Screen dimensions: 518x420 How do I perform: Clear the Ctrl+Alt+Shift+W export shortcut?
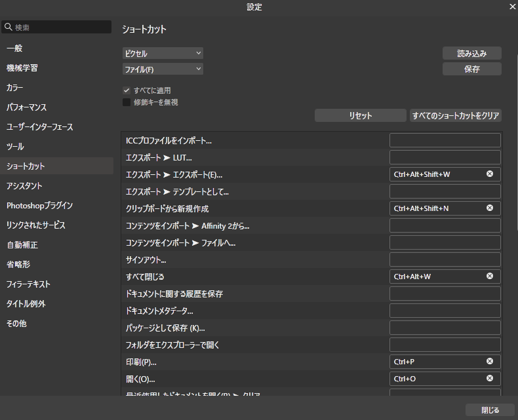489,174
